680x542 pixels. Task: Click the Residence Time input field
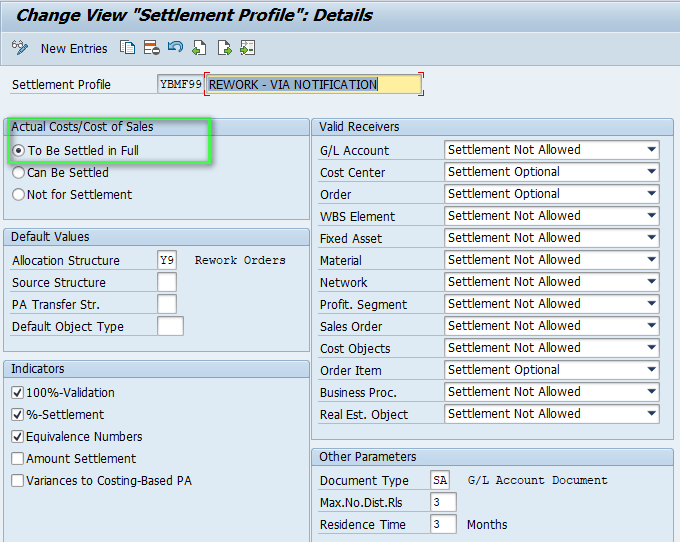click(x=443, y=525)
